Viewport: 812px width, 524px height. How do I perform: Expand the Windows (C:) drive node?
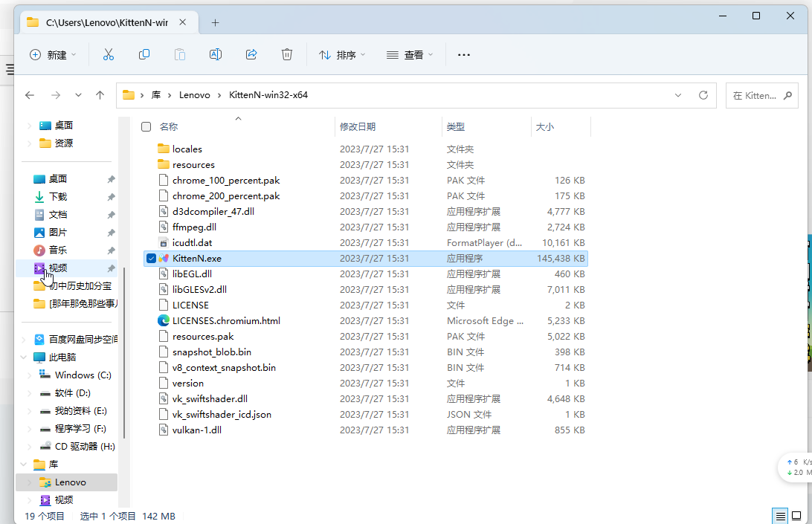(x=29, y=375)
